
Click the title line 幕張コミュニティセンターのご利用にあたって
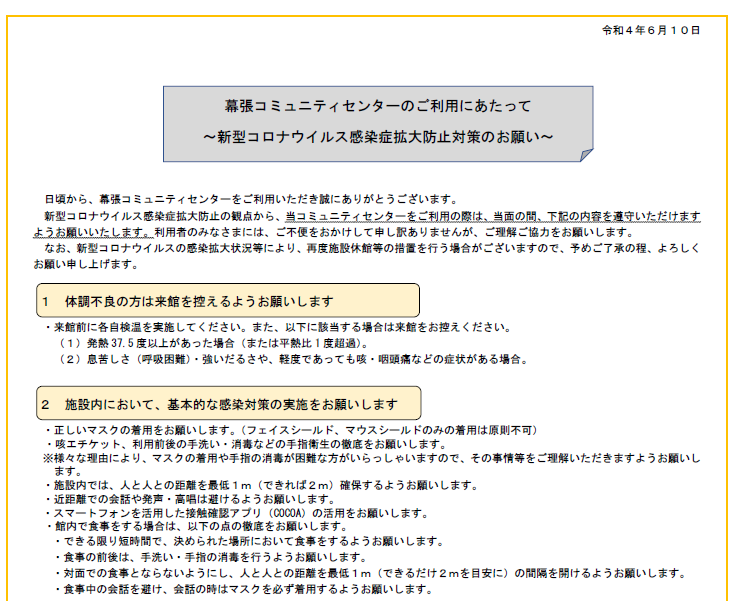point(377,105)
